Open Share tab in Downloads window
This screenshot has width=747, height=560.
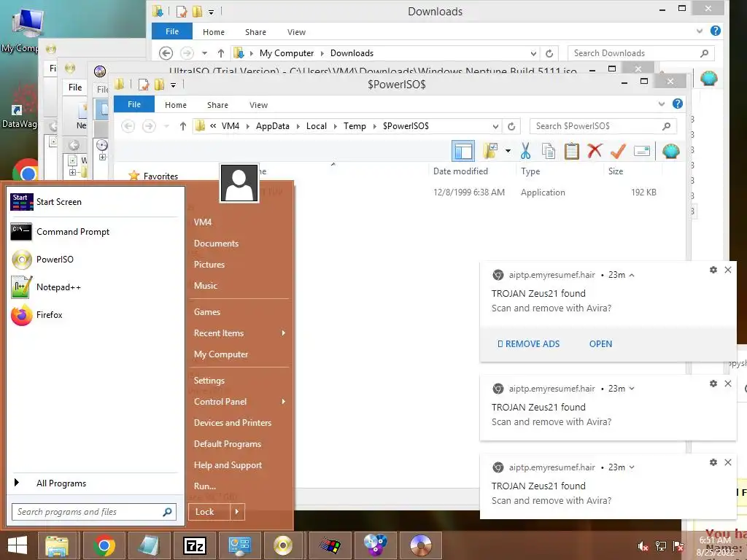tap(255, 32)
